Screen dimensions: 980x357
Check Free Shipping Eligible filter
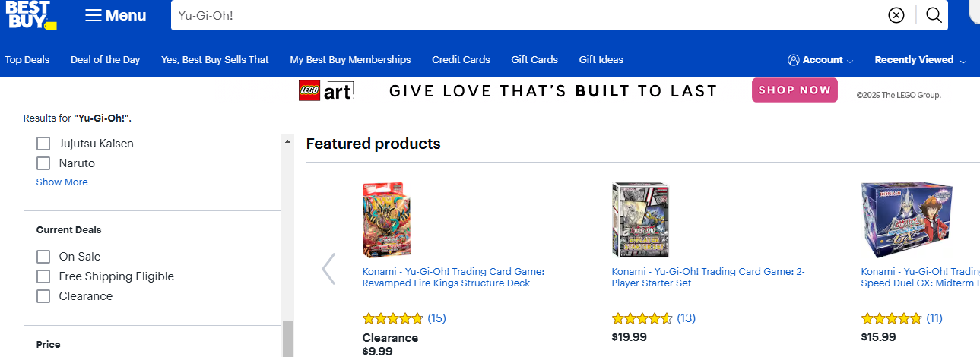click(x=43, y=276)
